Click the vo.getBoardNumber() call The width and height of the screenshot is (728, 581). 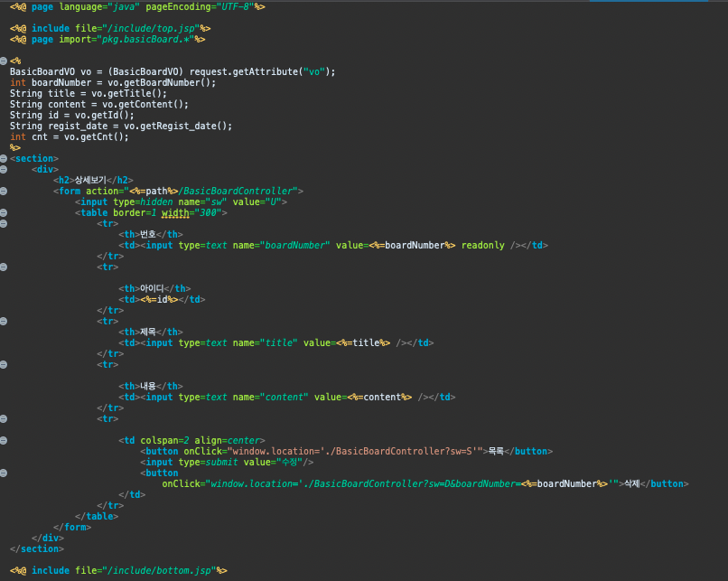159,82
